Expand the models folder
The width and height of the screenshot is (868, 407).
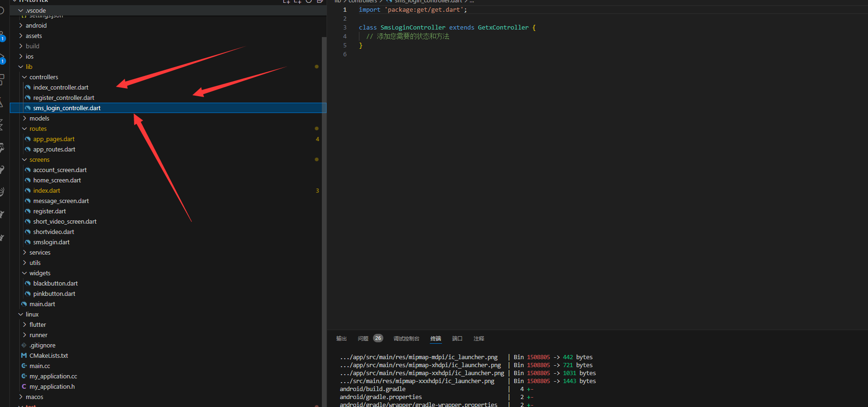[x=24, y=118]
